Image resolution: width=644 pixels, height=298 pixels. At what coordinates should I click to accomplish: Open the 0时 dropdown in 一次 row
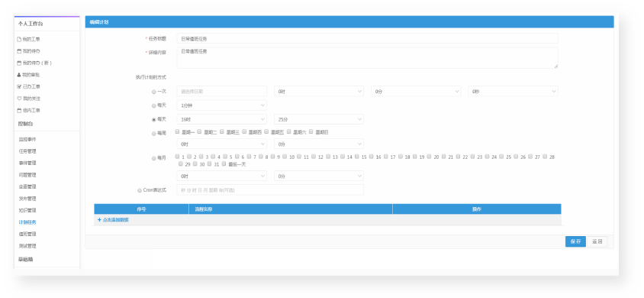(319, 91)
